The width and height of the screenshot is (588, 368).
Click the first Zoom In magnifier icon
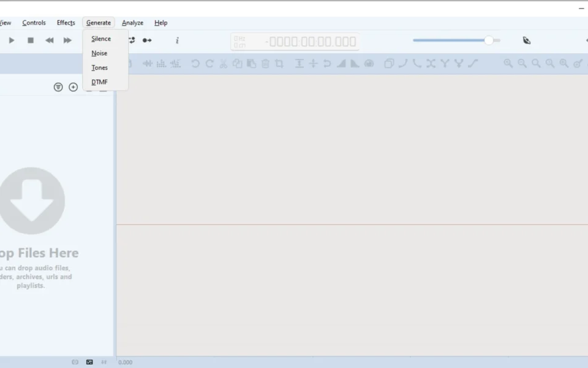click(x=508, y=63)
